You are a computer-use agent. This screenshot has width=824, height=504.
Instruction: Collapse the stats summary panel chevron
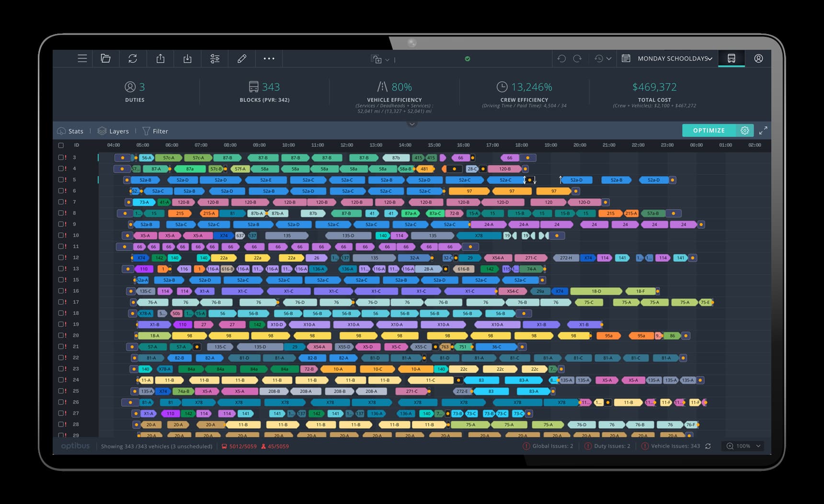(x=412, y=124)
